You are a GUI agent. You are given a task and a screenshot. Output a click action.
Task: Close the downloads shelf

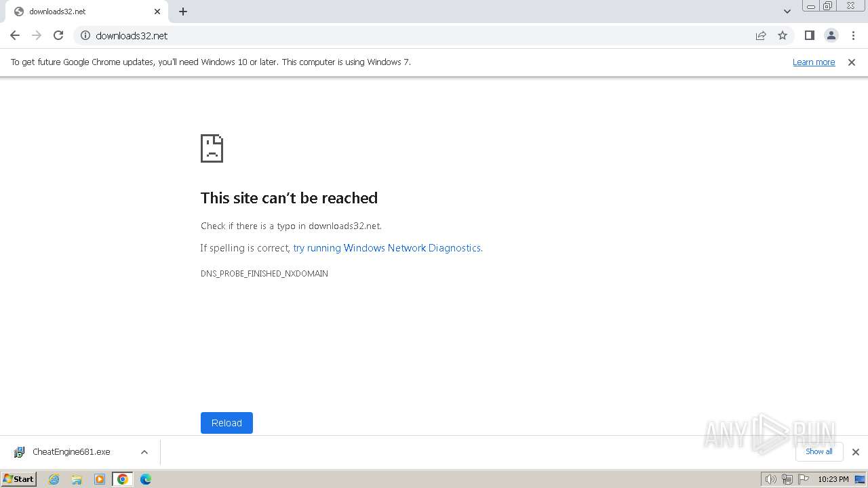856,452
